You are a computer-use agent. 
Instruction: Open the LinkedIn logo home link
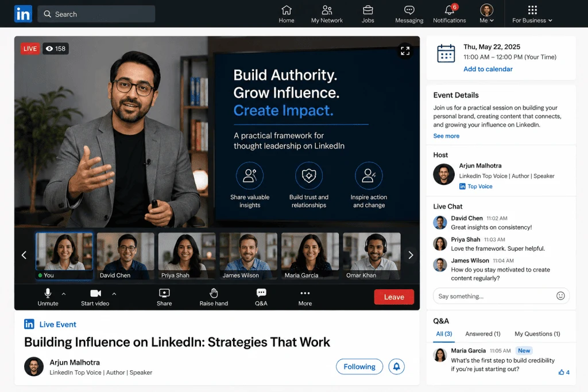tap(23, 14)
